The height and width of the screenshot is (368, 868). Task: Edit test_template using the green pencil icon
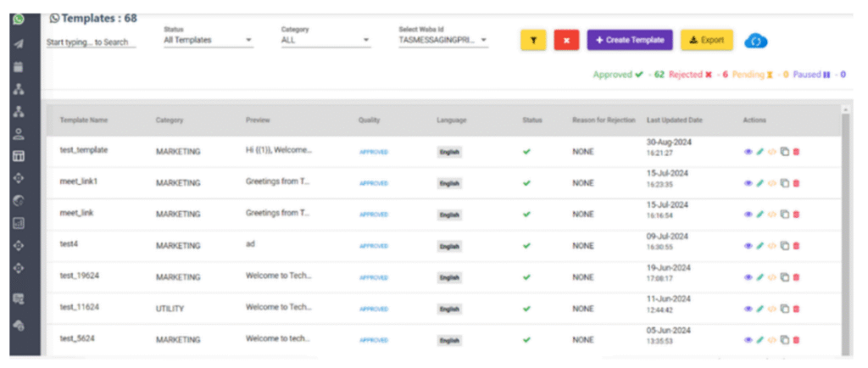coord(760,152)
